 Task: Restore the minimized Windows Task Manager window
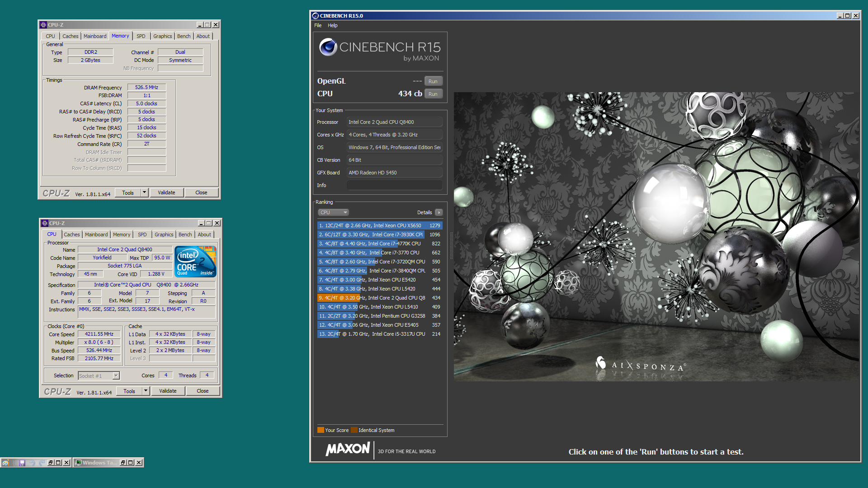click(x=123, y=463)
